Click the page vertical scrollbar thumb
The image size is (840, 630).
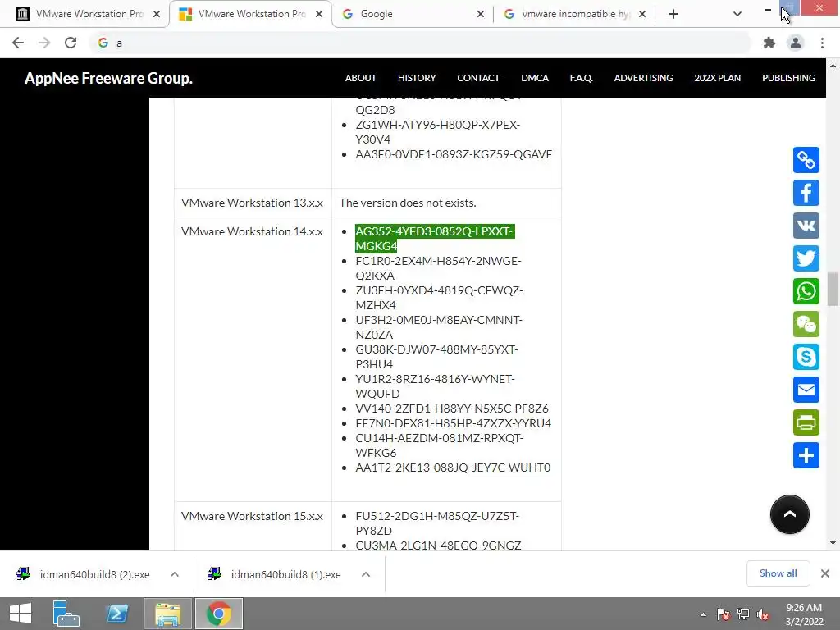coord(832,288)
